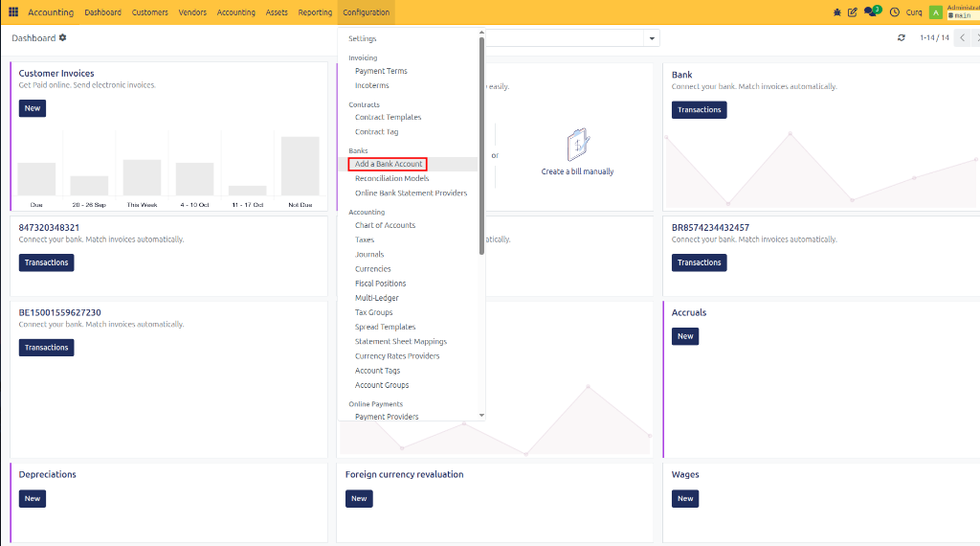
Task: Click New on the Wages card
Action: coord(685,498)
